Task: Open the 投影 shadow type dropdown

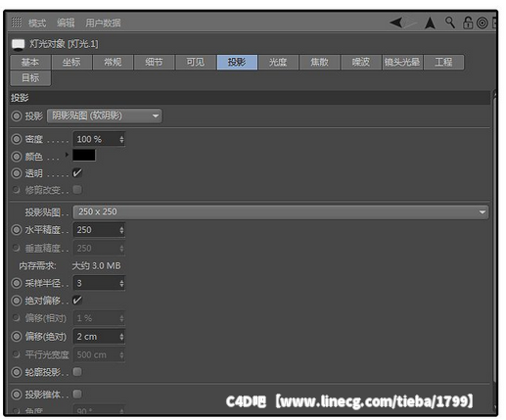Action: (105, 116)
